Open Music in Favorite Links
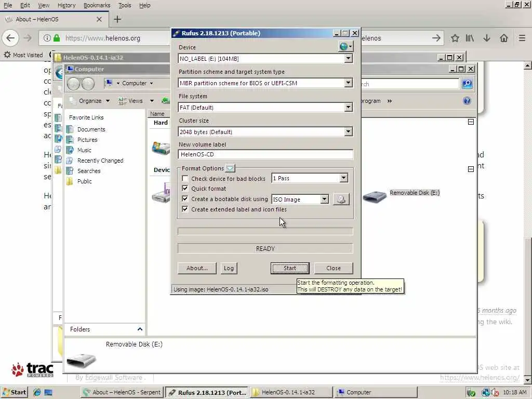This screenshot has width=532, height=399. [84, 150]
